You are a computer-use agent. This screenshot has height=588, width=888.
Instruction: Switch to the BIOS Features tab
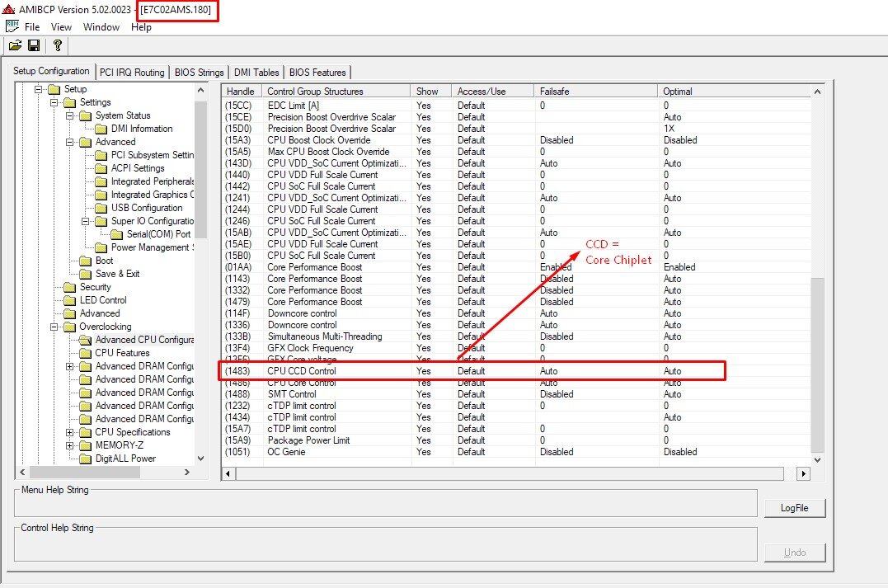click(317, 72)
